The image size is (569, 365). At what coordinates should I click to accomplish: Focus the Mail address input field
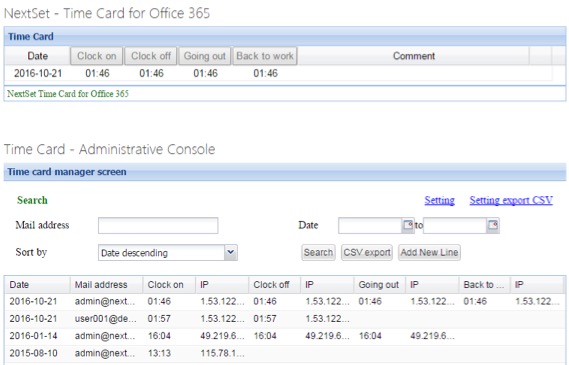click(158, 225)
